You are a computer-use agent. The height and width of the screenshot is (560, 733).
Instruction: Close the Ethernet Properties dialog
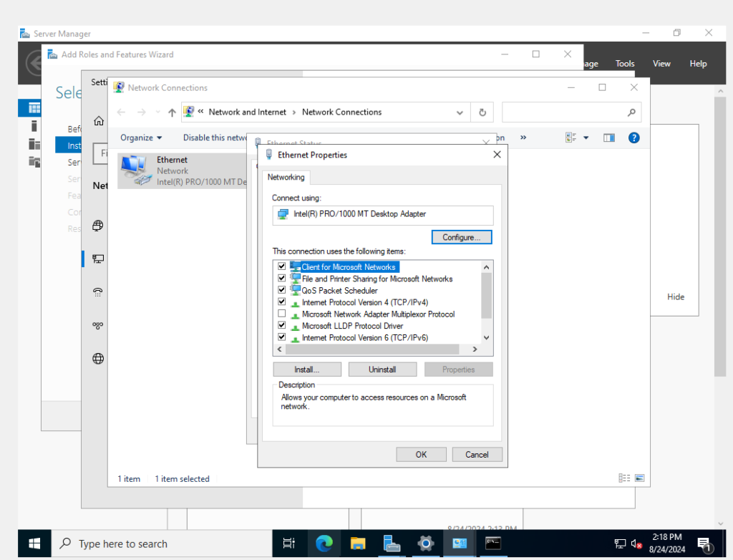point(497,155)
